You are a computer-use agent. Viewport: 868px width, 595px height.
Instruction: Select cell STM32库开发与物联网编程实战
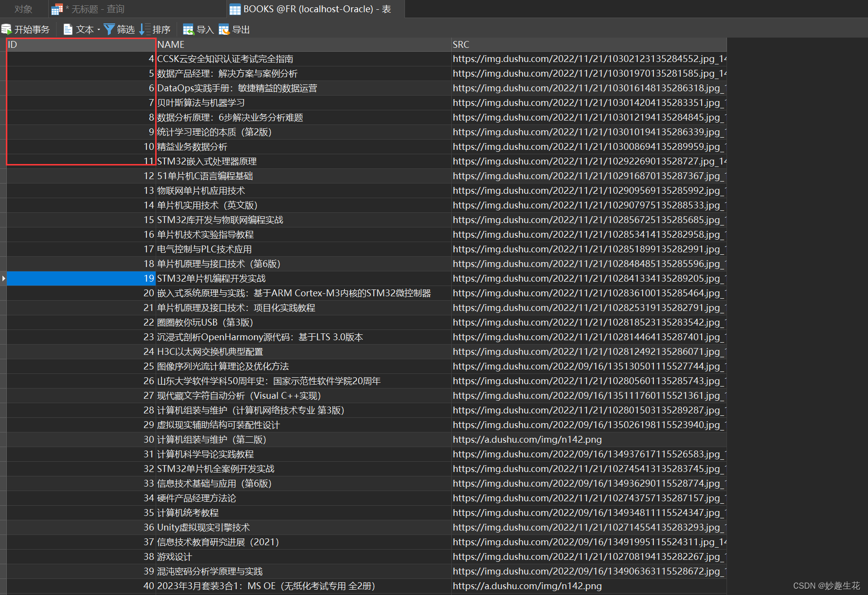pos(303,220)
